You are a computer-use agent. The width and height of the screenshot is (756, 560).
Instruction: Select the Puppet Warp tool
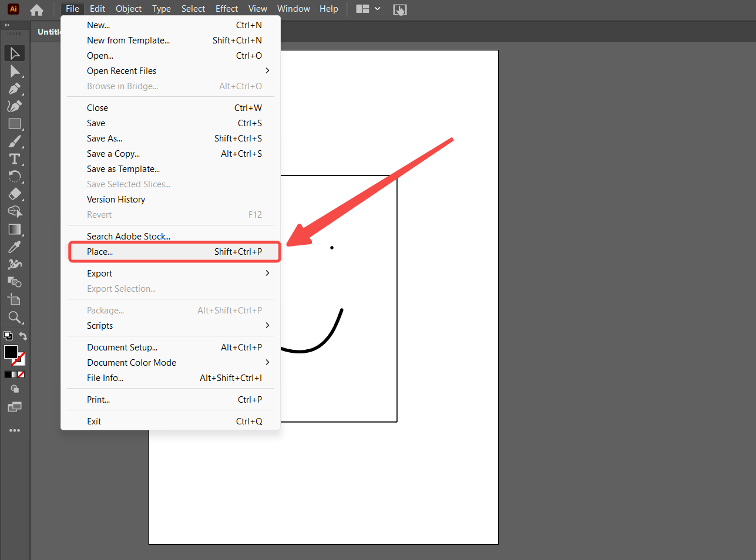point(15,265)
